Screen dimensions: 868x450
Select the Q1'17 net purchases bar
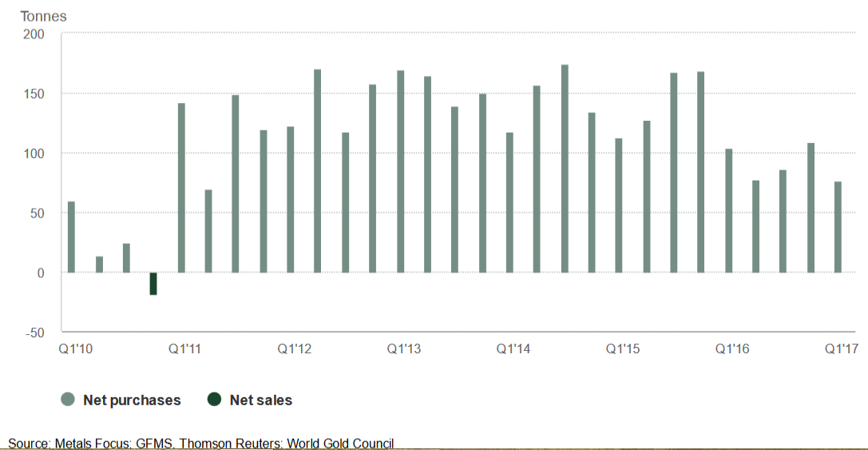(838, 227)
